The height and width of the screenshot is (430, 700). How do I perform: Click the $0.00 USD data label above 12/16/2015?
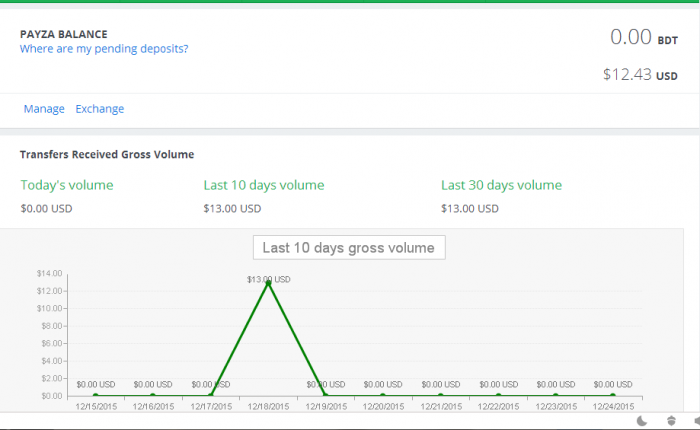tap(153, 384)
